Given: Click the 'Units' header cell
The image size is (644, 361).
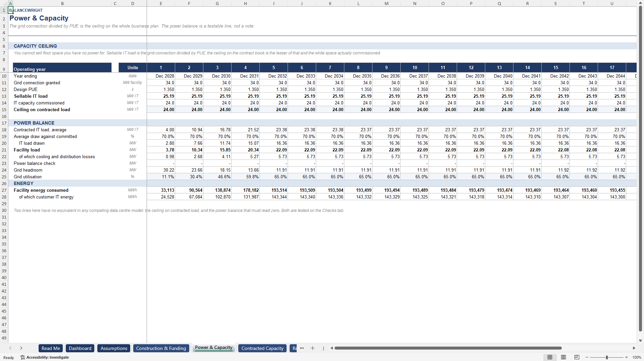Looking at the screenshot, I should pos(133,67).
